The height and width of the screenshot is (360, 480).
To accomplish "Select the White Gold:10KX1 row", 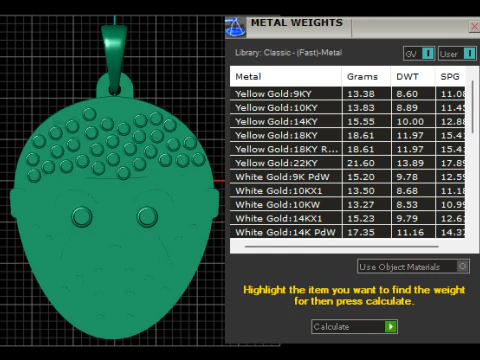I will 348,191.
